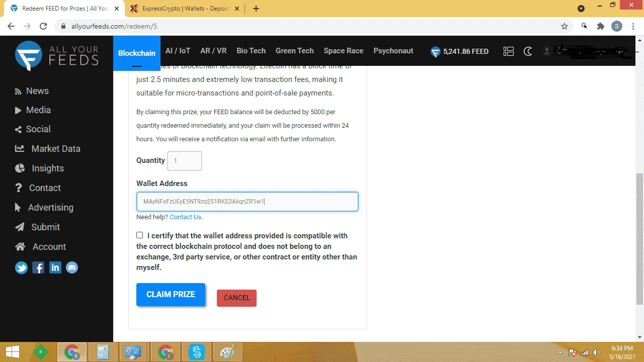Open the Submit sidebar link

click(38, 227)
